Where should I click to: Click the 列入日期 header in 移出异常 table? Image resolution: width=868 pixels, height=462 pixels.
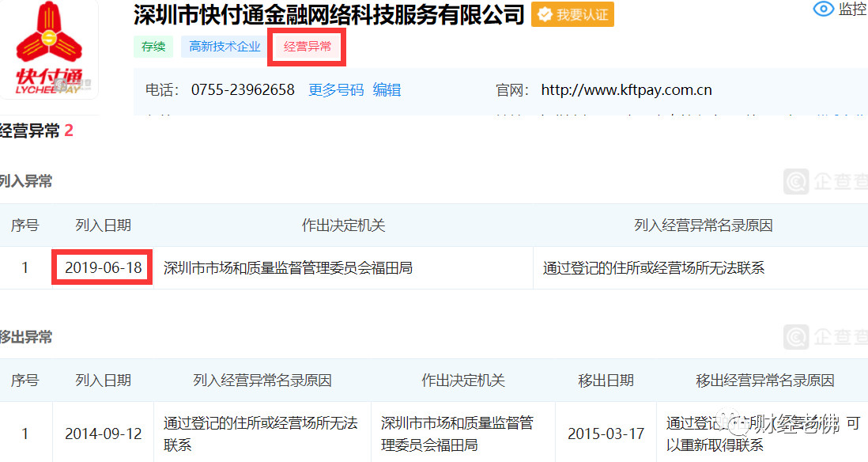(x=103, y=381)
